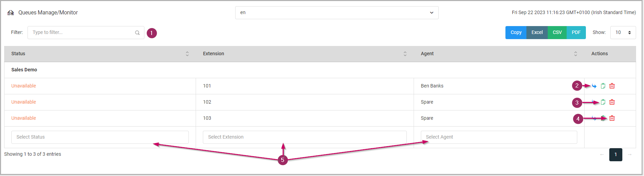Export the table with Excel button
Viewport: 644px width, 176px height.
click(x=537, y=33)
